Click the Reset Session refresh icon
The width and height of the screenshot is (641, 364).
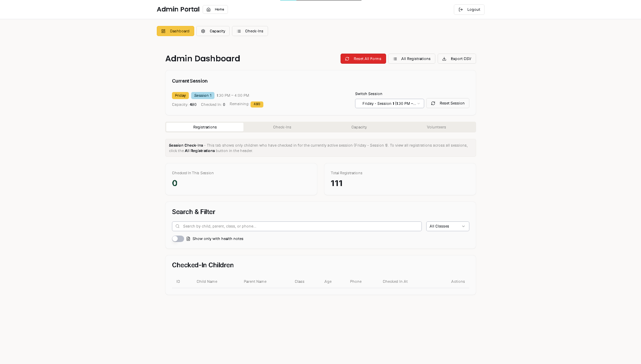[x=433, y=103]
